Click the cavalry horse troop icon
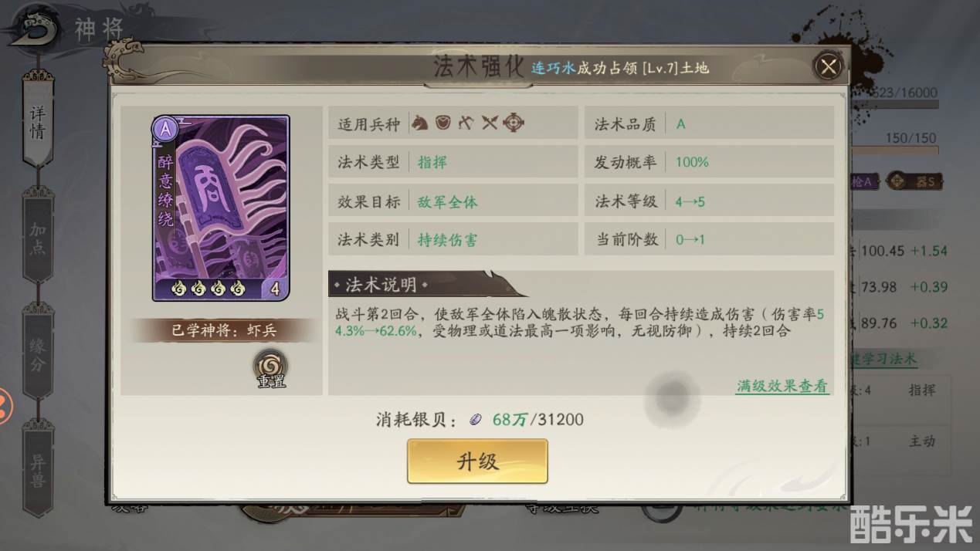980x551 pixels. [419, 123]
